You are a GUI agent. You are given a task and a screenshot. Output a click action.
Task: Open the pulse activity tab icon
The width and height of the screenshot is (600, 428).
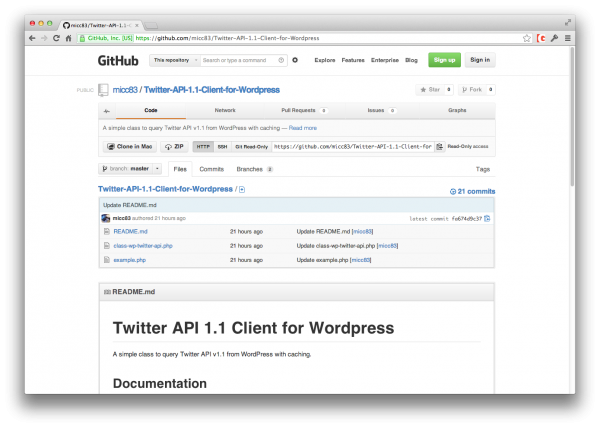107,111
